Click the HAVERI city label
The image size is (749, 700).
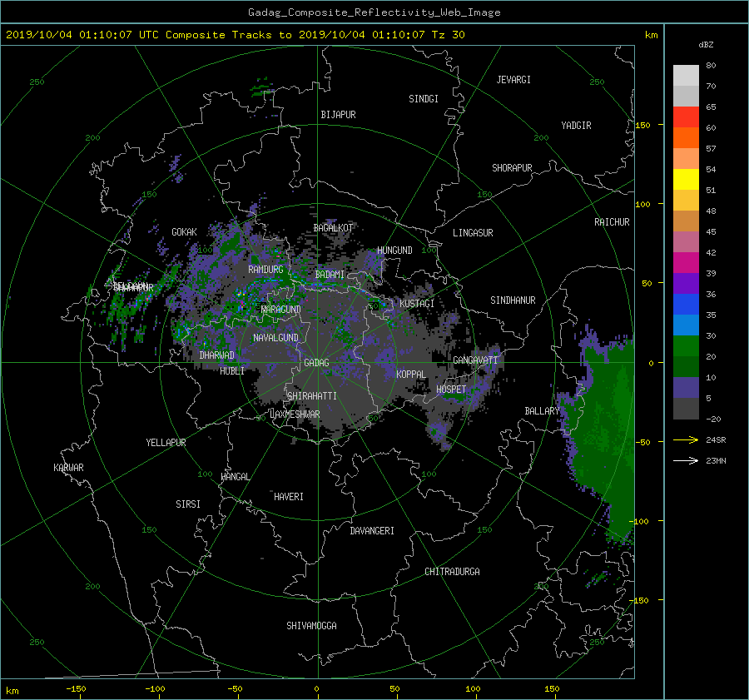[x=289, y=497]
